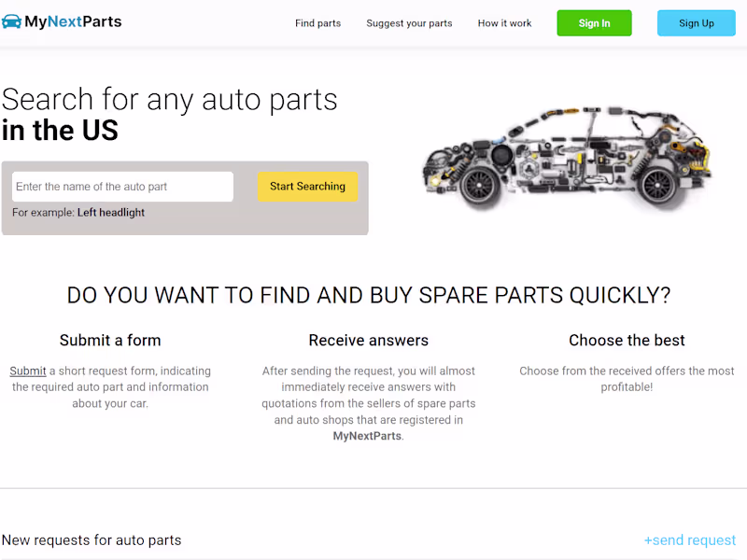
Task: Focus the auto part name input field
Action: (122, 187)
